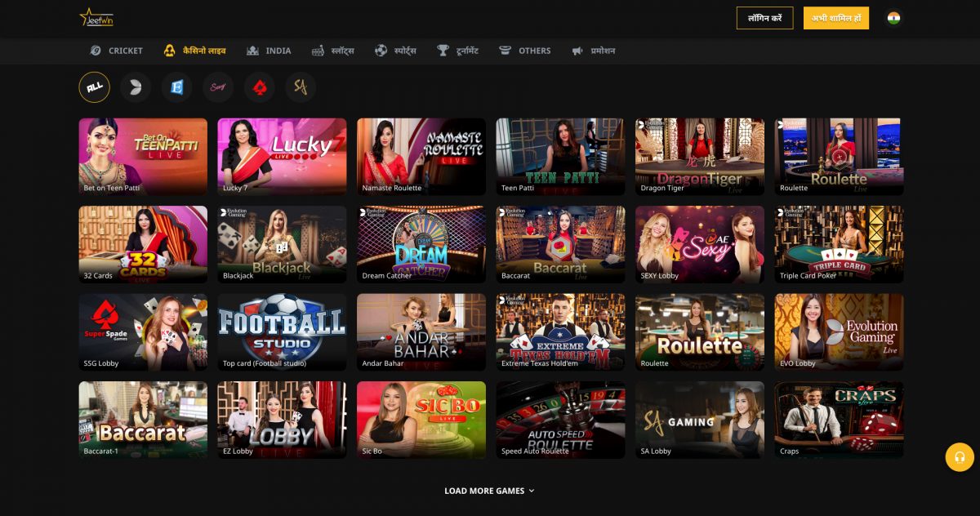This screenshot has width=980, height=516.
Task: Open Lucky 7 live game
Action: [282, 157]
